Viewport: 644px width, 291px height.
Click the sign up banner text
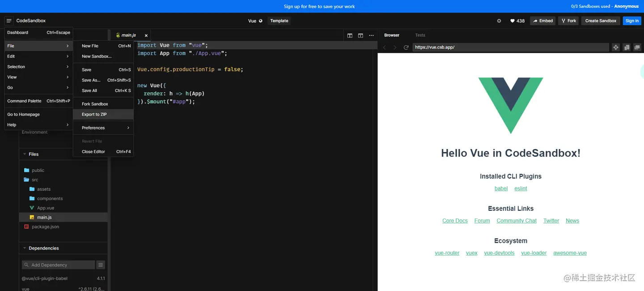[319, 6]
